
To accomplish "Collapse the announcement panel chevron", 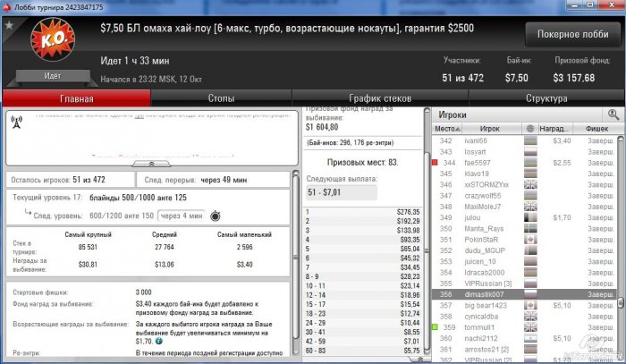I will [152, 164].
